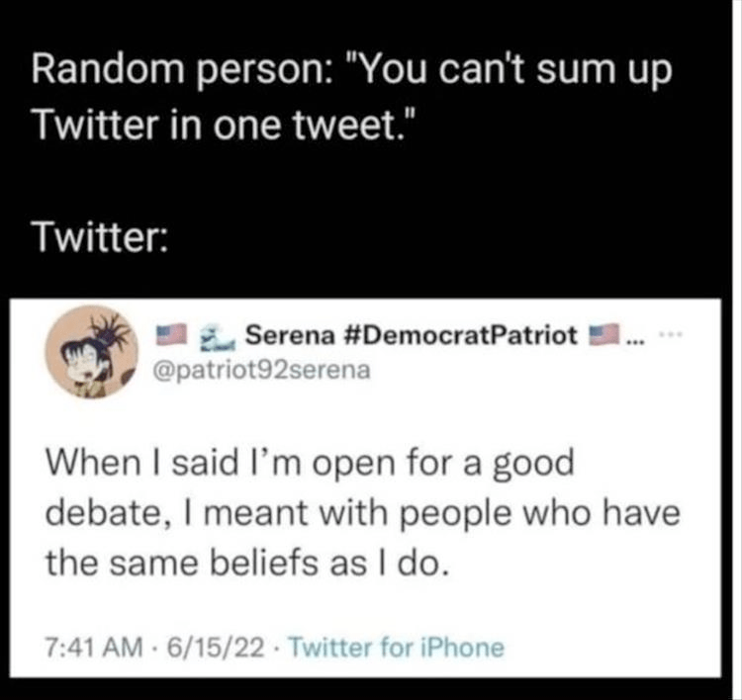This screenshot has width=742, height=700.
Task: Click the 7:41 AM timestamp
Action: [x=93, y=647]
